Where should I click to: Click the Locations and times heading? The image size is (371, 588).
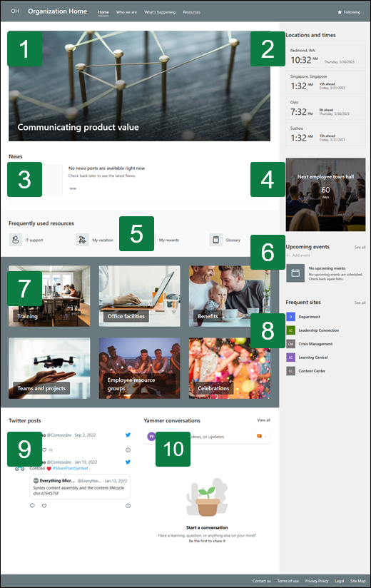tap(310, 35)
